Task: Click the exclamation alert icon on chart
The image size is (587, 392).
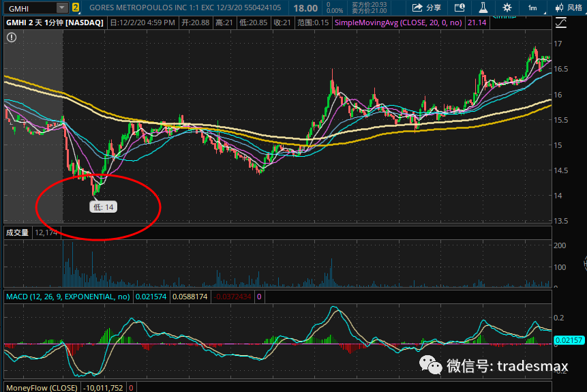Action: pos(12,37)
